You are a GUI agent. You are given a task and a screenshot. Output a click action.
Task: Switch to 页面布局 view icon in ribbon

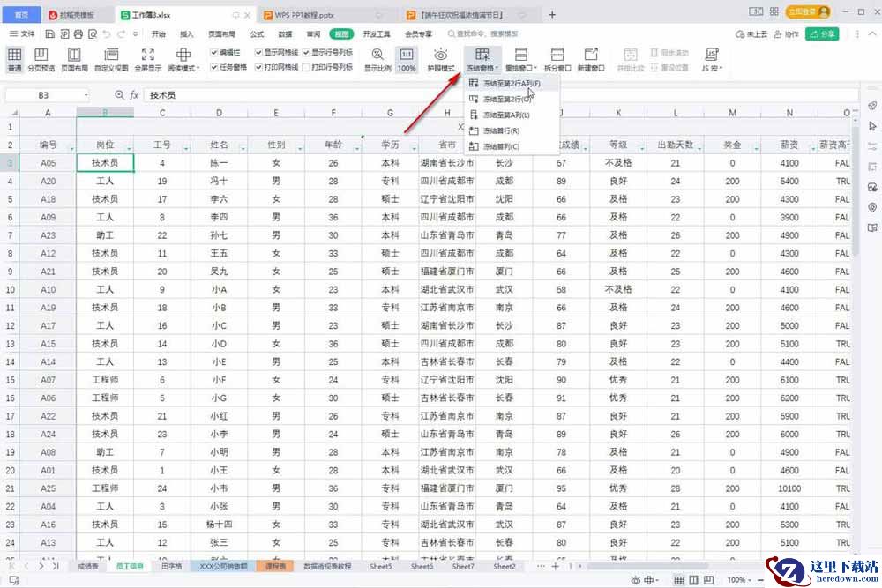coord(74,60)
